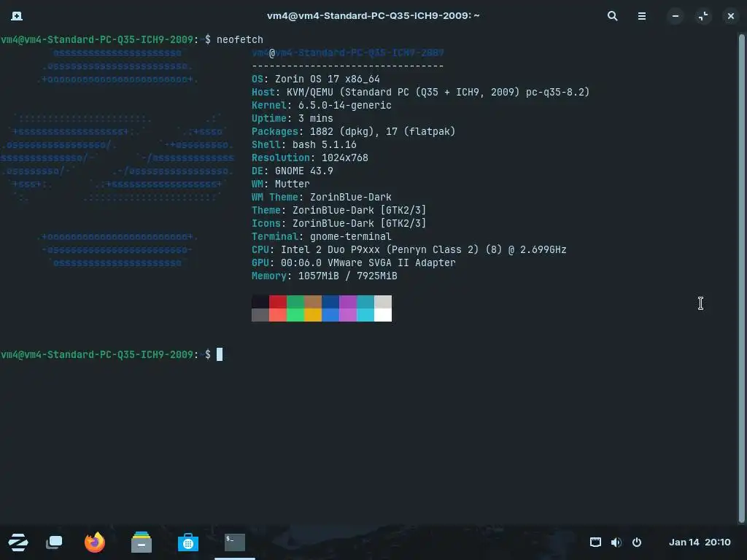Click the terminal vertical scrollbar

pos(741,279)
